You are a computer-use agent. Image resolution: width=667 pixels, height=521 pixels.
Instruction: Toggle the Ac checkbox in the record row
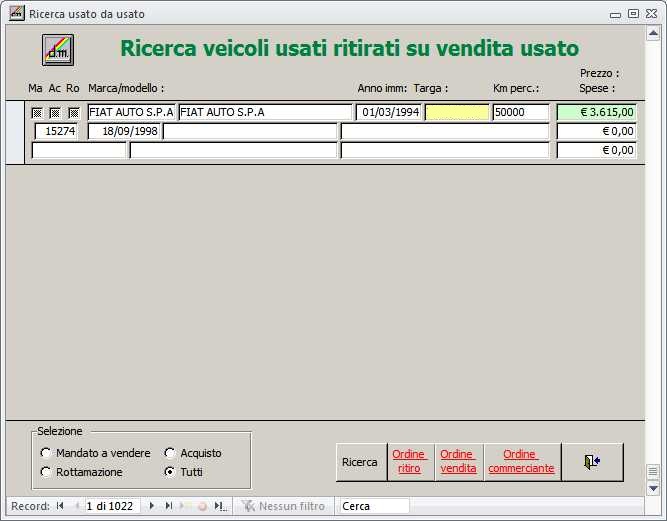coord(55,113)
